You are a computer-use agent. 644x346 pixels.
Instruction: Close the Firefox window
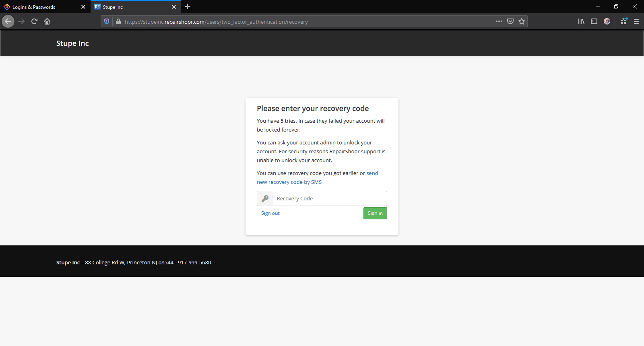[635, 6]
